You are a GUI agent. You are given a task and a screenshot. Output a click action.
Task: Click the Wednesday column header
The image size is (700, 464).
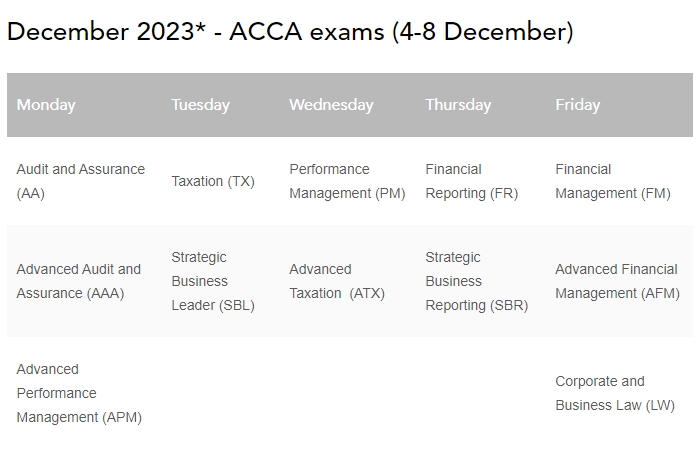[331, 104]
